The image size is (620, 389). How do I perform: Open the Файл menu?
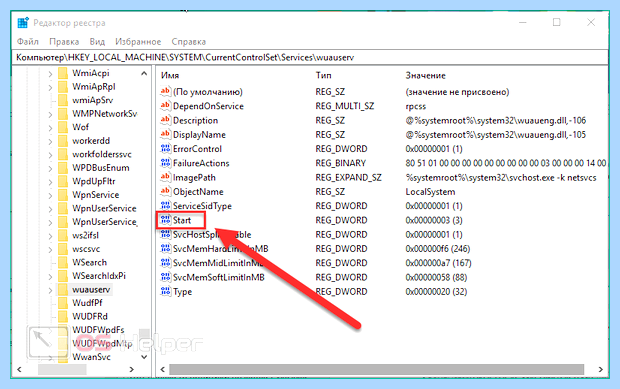(x=28, y=42)
